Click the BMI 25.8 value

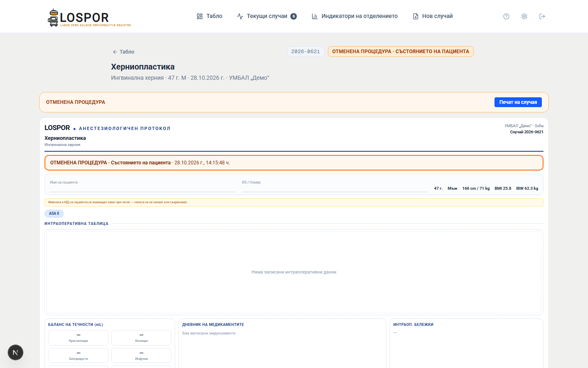pos(503,188)
